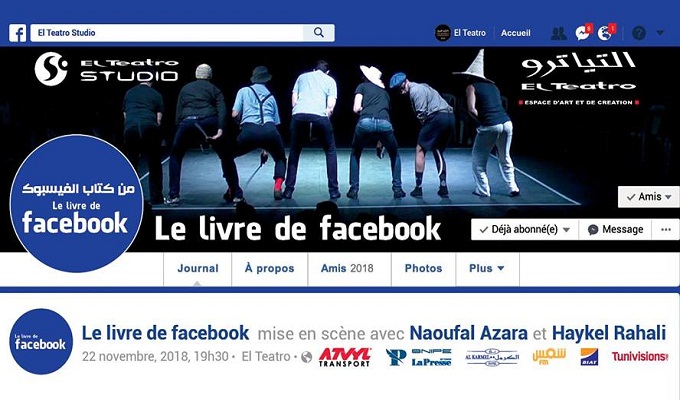Expand the Plus tab menu
This screenshot has height=400, width=680.
pos(487,269)
